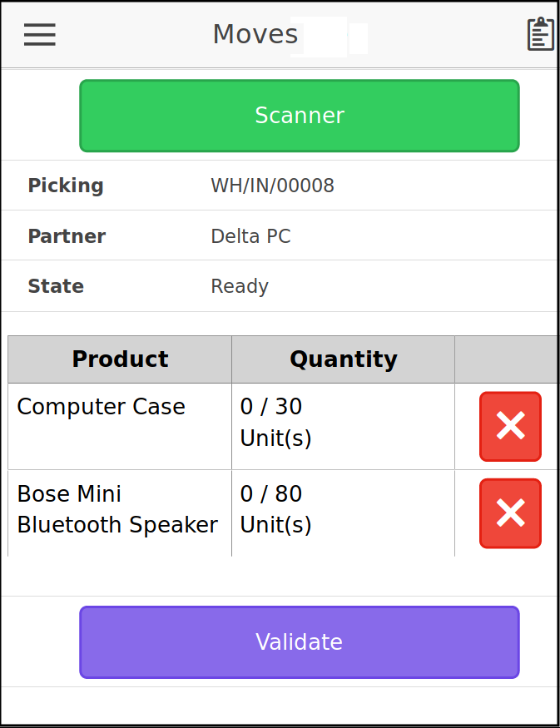Open the hamburger menu
This screenshot has height=728, width=560.
39,35
